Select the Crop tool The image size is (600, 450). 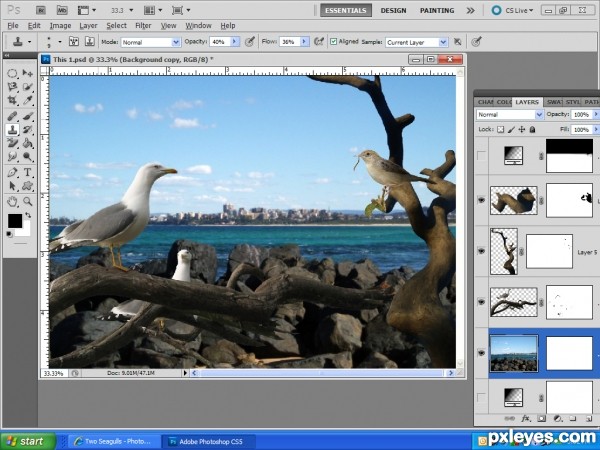pyautogui.click(x=12, y=100)
